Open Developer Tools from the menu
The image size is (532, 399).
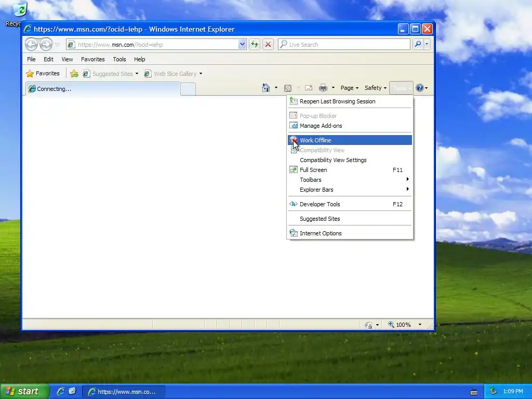point(350,204)
